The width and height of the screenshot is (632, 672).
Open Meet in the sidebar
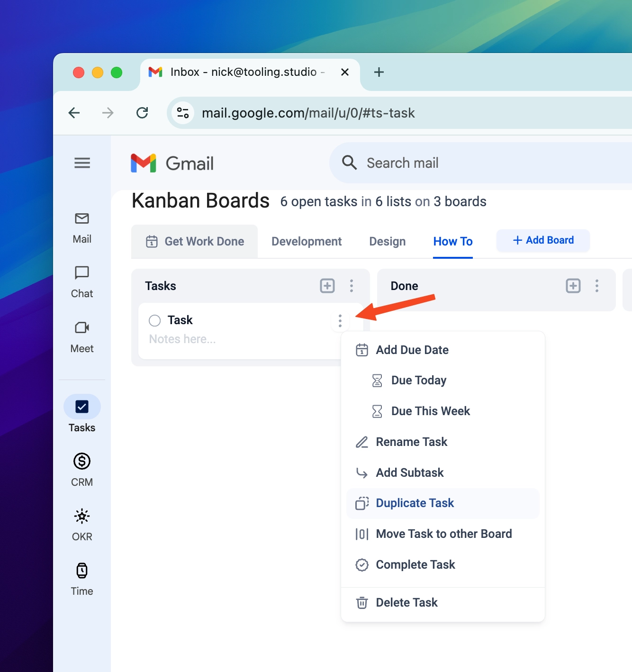[82, 337]
